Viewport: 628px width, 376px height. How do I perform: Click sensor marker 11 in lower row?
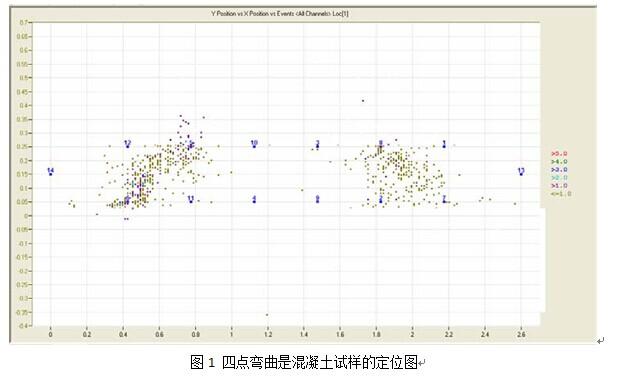(191, 199)
